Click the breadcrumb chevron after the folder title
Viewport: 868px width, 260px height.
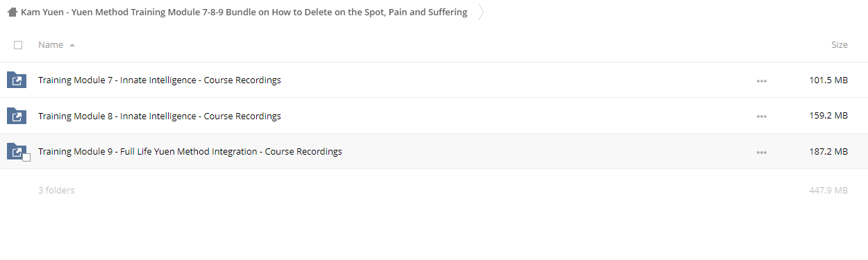[481, 12]
